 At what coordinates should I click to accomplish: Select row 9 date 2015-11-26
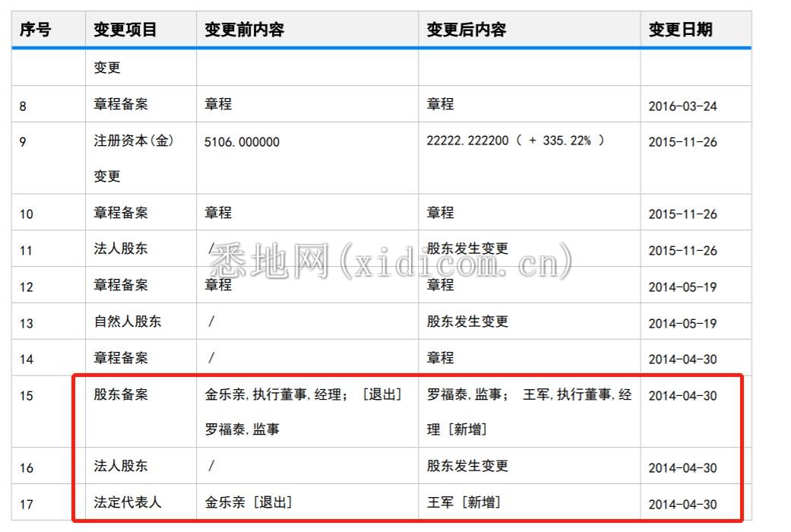pos(682,142)
